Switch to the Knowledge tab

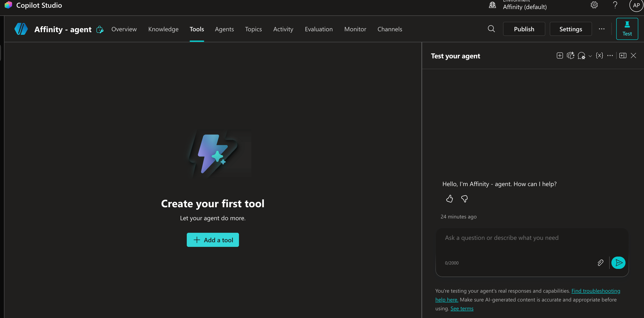click(x=163, y=29)
